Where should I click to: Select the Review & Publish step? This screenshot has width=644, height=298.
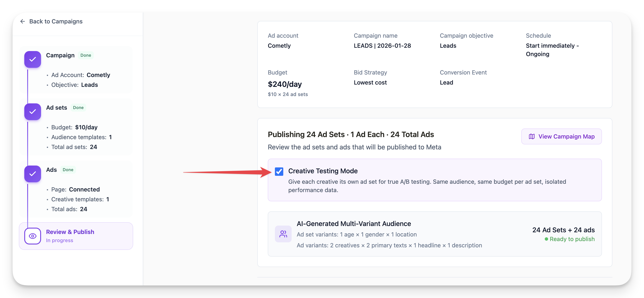pos(70,232)
